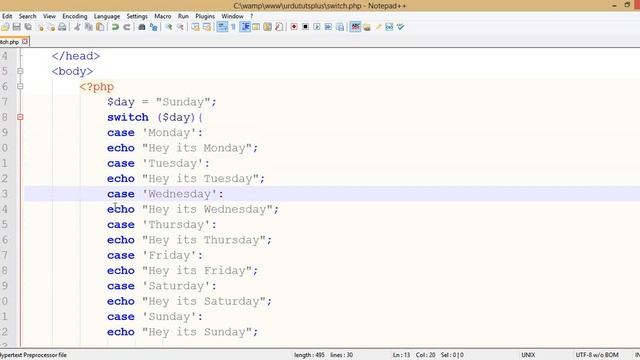This screenshot has width=640, height=360.
Task: Click the case 'Friday': line
Action: [x=155, y=256]
